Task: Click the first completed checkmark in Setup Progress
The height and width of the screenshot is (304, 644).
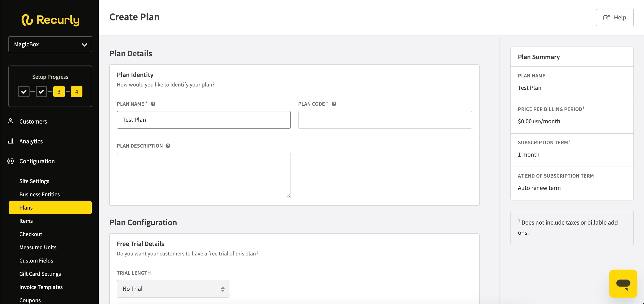Action: coord(24,91)
